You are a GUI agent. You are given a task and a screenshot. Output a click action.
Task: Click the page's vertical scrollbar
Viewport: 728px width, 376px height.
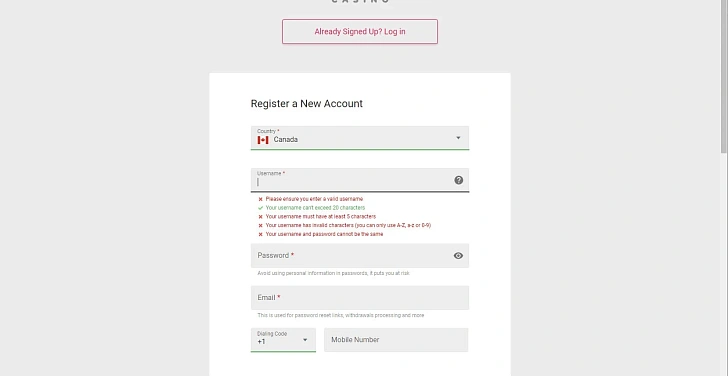pyautogui.click(x=724, y=77)
